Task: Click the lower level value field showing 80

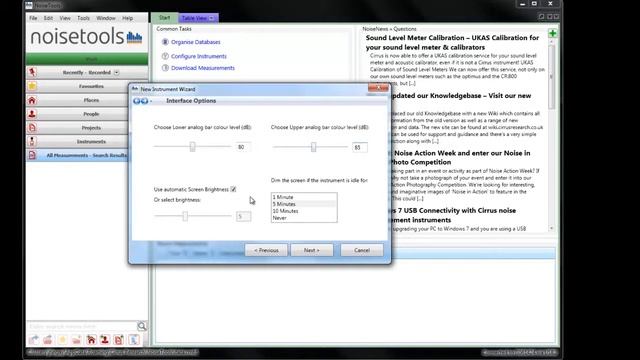Action: click(243, 147)
